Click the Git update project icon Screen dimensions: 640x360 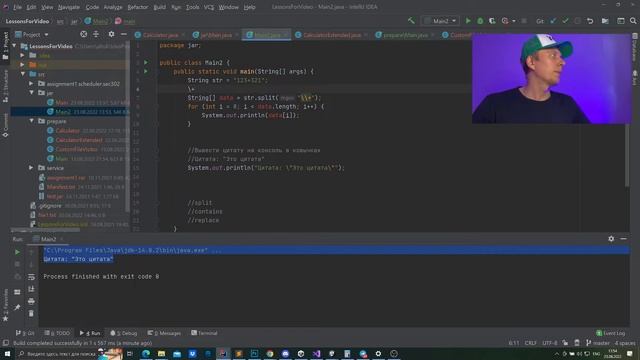[553, 21]
